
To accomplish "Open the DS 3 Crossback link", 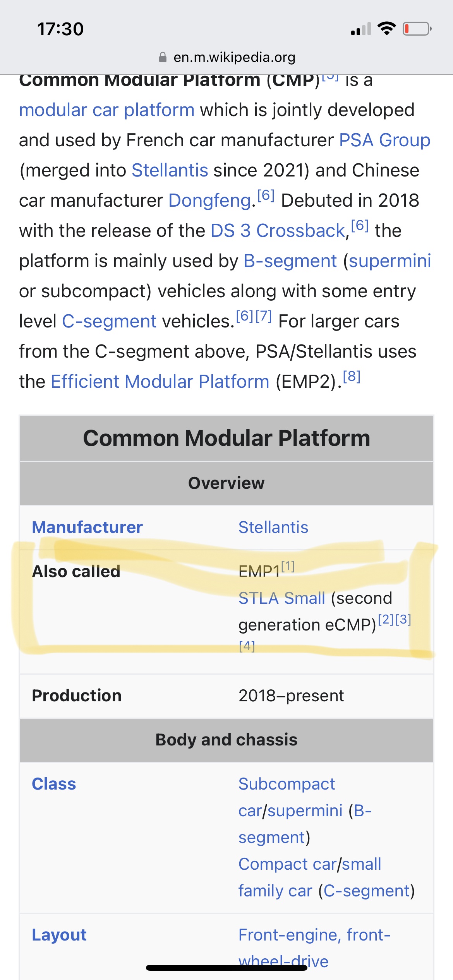I will pos(278,231).
